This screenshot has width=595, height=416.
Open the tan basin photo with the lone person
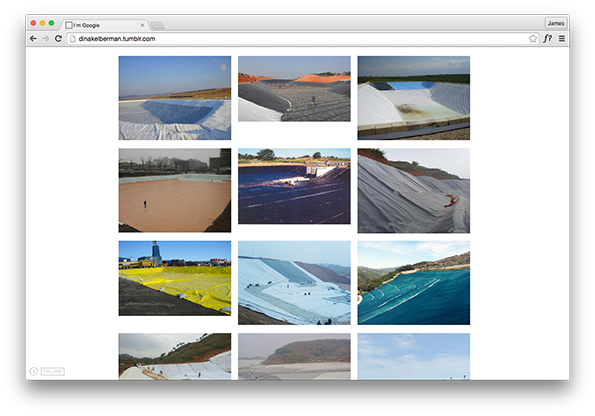pos(175,190)
